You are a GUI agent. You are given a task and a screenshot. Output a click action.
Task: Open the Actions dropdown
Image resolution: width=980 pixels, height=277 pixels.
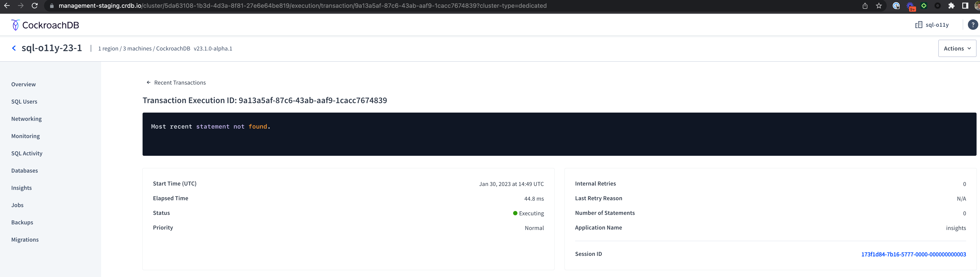click(957, 48)
